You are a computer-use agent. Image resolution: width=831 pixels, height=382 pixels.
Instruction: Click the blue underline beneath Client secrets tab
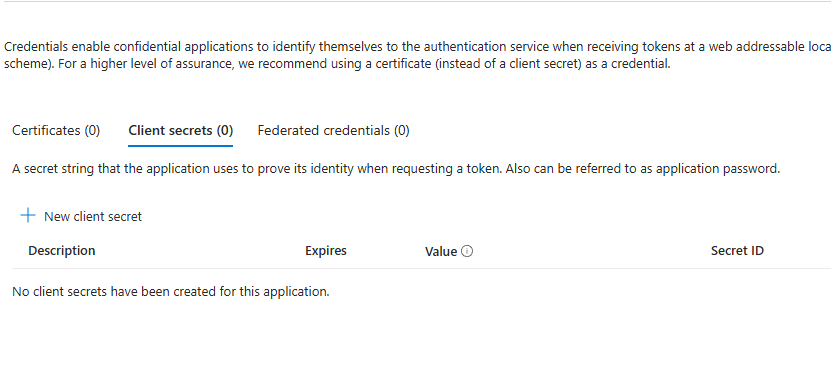[181, 145]
